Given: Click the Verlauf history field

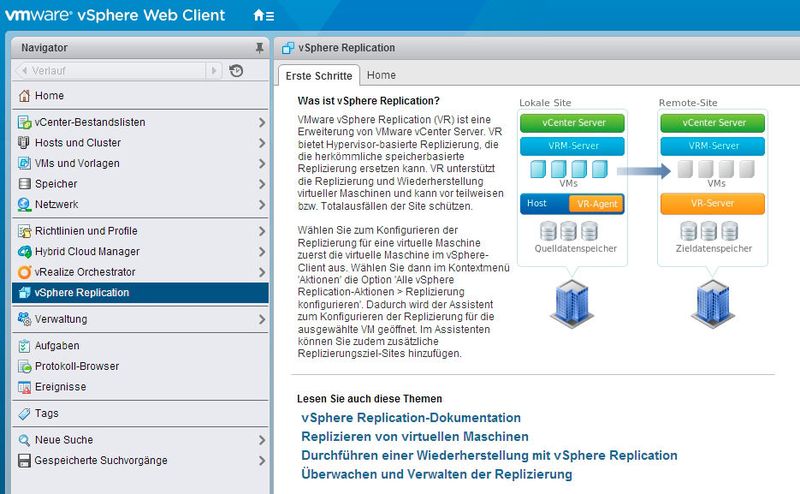Looking at the screenshot, I should (x=118, y=70).
